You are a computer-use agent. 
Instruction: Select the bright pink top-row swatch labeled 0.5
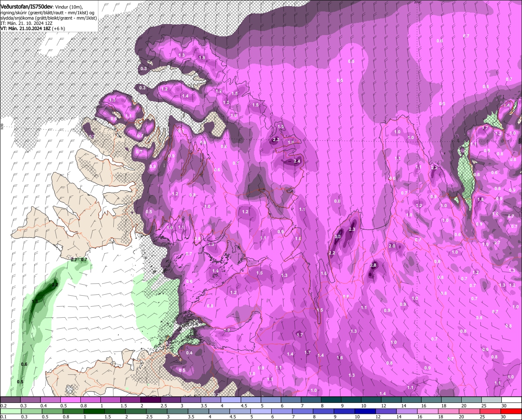(x=70, y=400)
